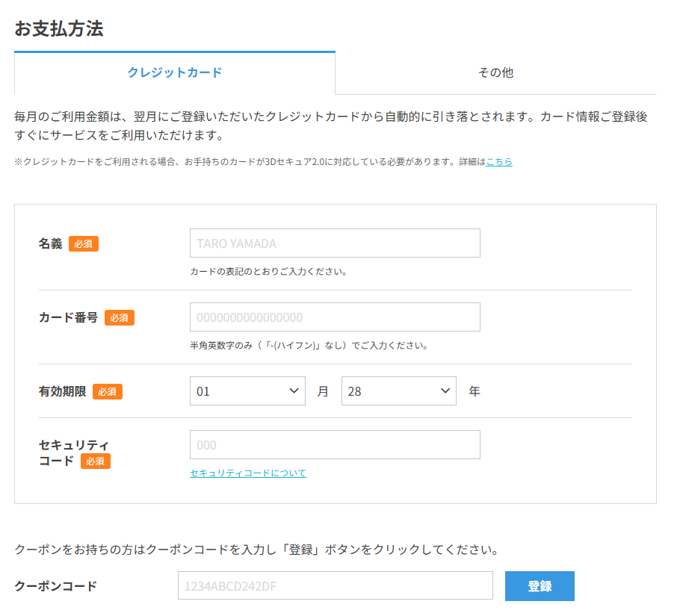This screenshot has height=616, width=680.
Task: Follow the こちら link for 3Dセキュア details
Action: 498,161
